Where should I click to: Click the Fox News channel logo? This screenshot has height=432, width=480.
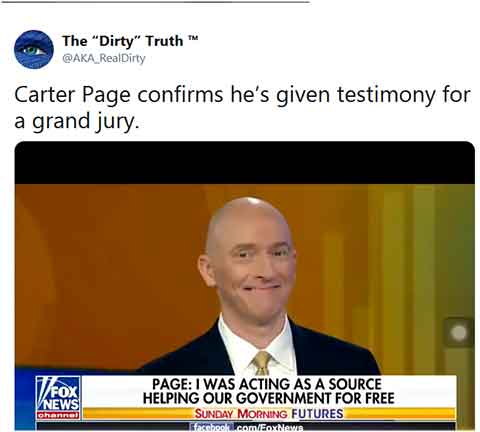click(58, 394)
